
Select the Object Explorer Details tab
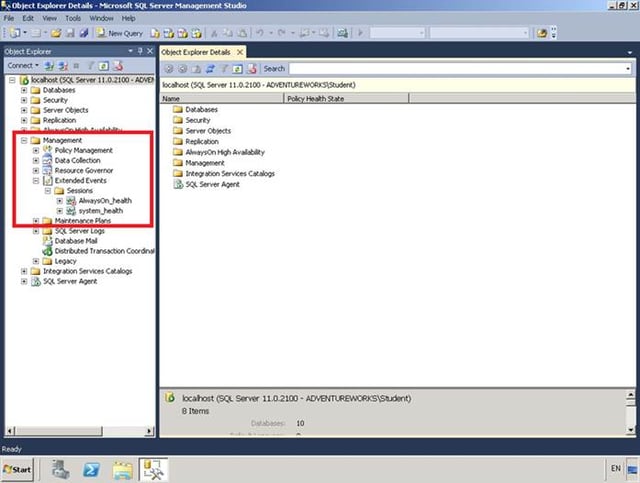[x=196, y=52]
